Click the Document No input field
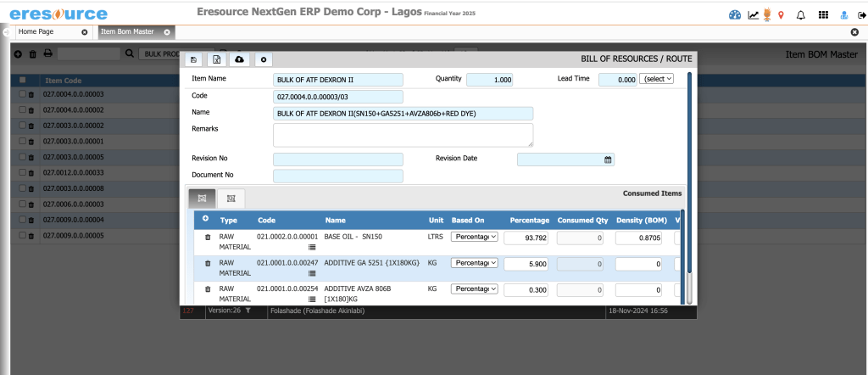868x375 pixels. pyautogui.click(x=337, y=176)
